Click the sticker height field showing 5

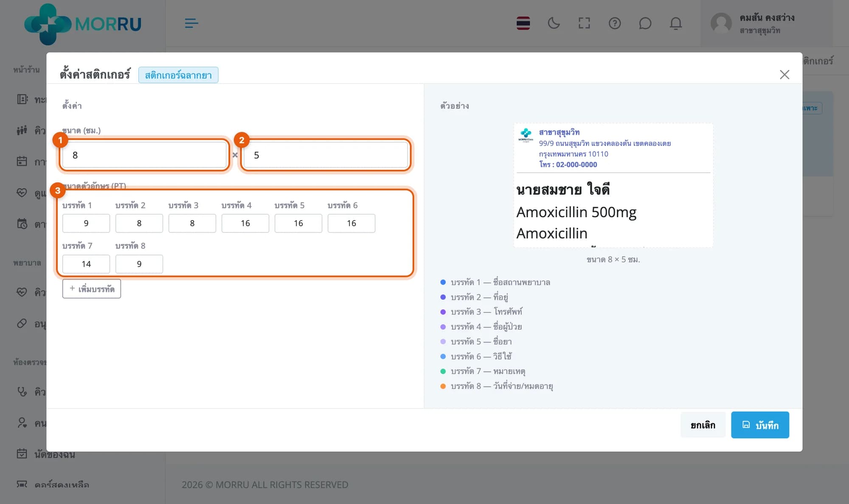point(326,155)
